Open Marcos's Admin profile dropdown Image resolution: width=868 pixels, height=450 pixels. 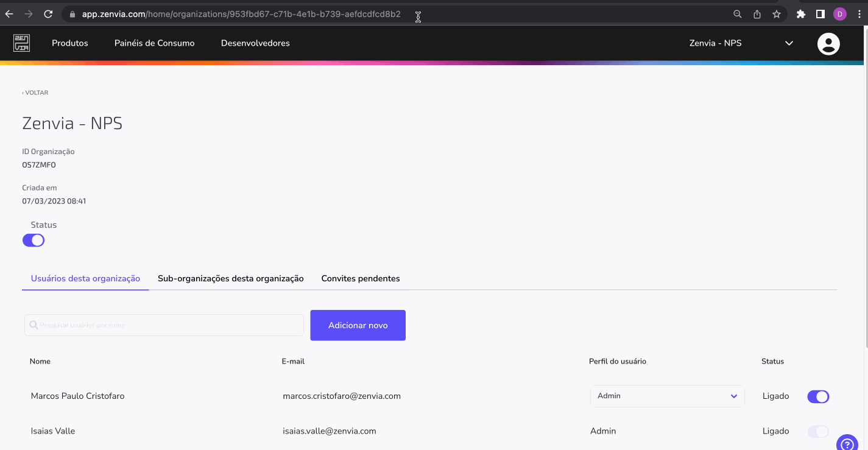(667, 396)
